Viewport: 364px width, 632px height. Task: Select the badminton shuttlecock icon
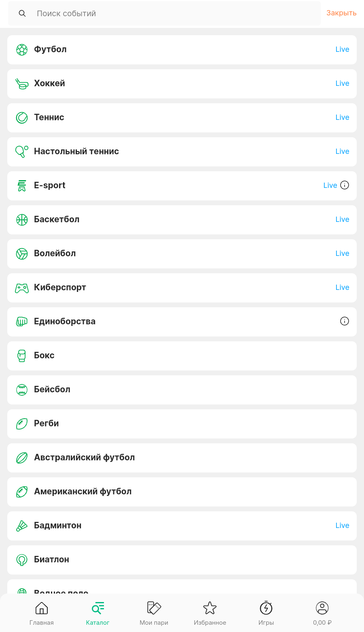(22, 526)
